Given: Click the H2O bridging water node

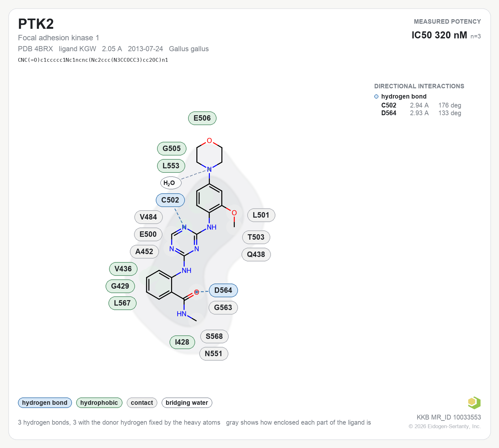Looking at the screenshot, I should click(171, 183).
